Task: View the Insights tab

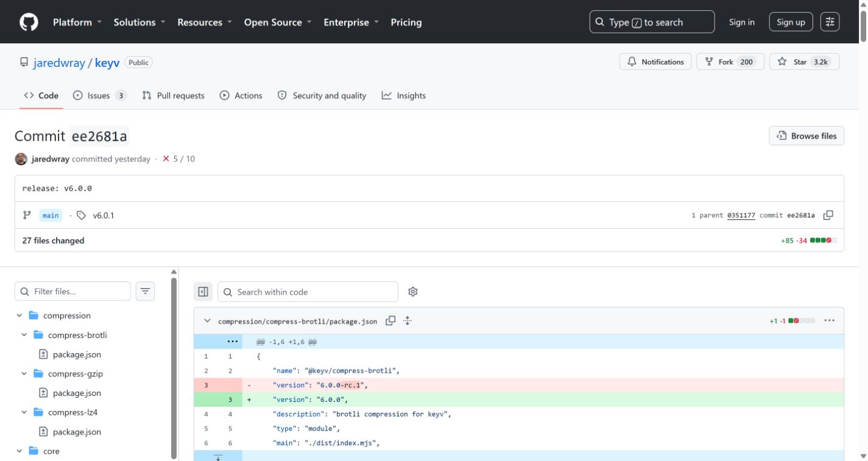Action: [404, 96]
